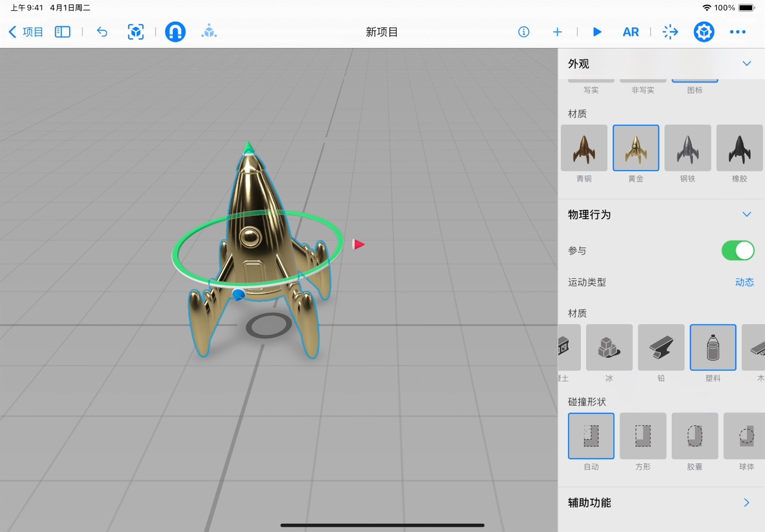
Task: Open the info circle icon
Action: [524, 32]
